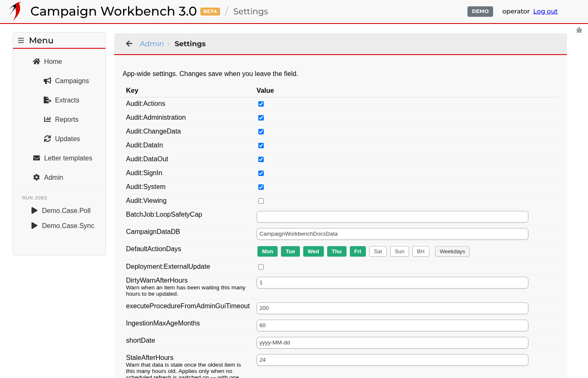The height and width of the screenshot is (378, 588).
Task: Navigate to Admin breadcrumb link
Action: [152, 44]
